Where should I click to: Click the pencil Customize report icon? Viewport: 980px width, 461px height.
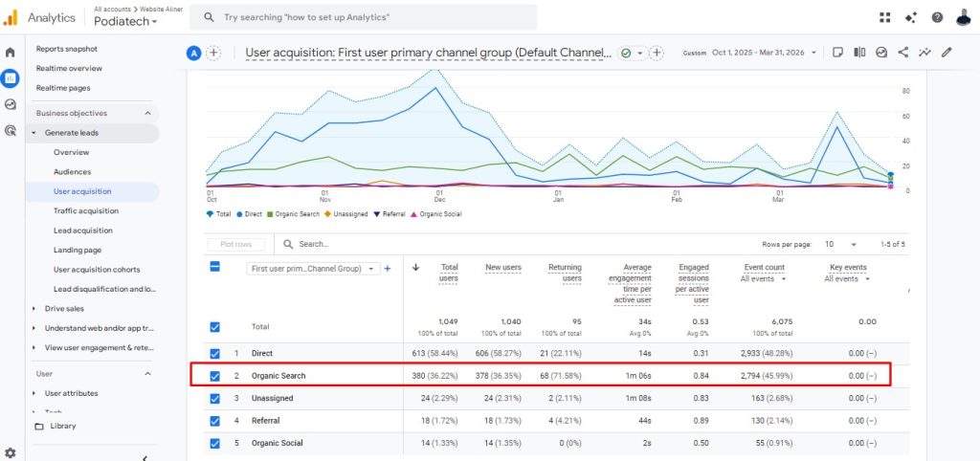947,53
